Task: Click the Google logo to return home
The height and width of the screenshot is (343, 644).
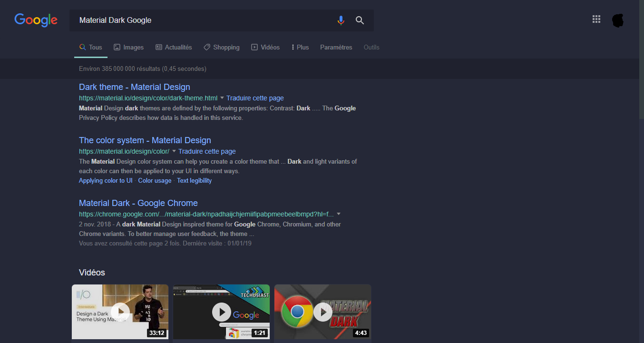Action: (36, 20)
